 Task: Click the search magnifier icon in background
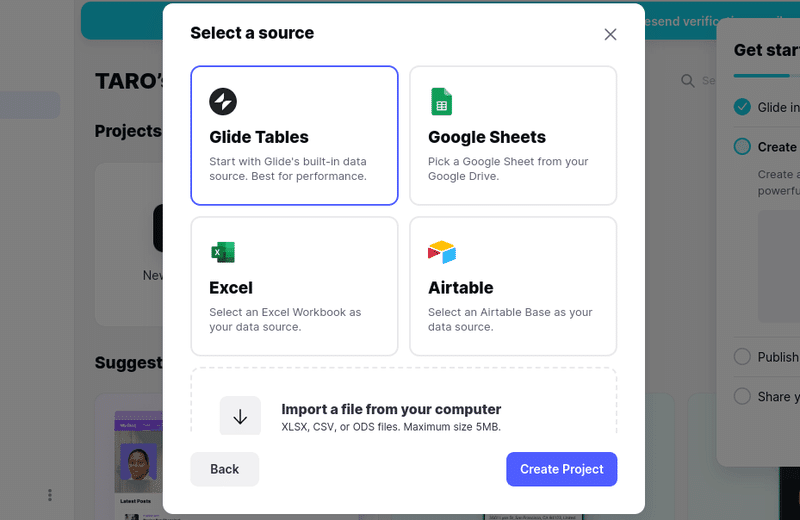(688, 81)
